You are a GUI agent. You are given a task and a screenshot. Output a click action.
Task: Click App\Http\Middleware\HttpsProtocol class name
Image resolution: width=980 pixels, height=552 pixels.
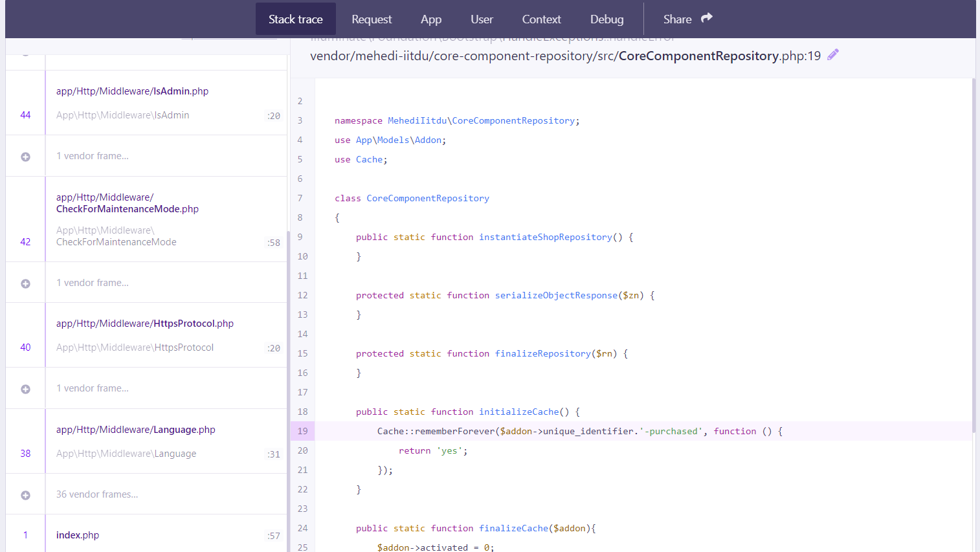[x=135, y=348]
